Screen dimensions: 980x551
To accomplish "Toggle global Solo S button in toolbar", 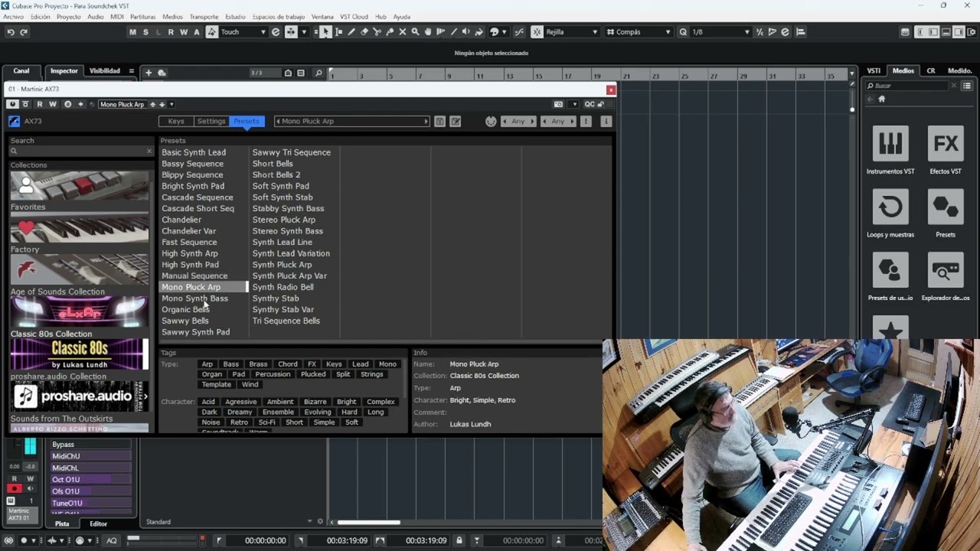I will click(145, 32).
